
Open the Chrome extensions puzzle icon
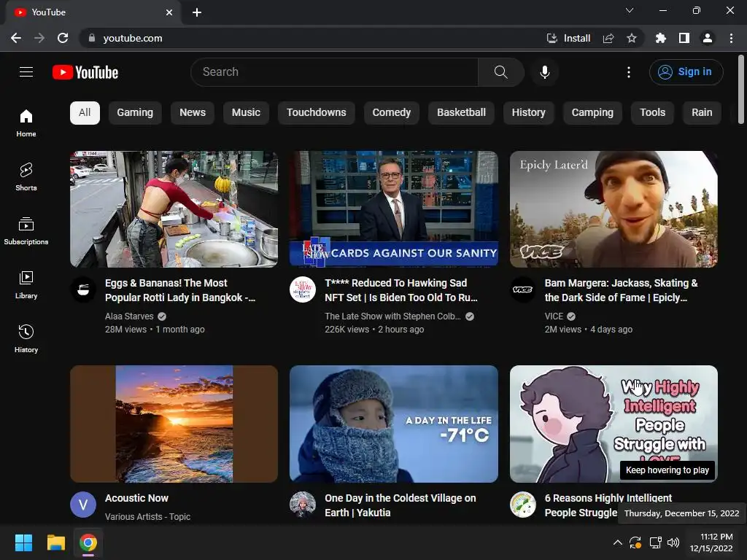click(661, 38)
